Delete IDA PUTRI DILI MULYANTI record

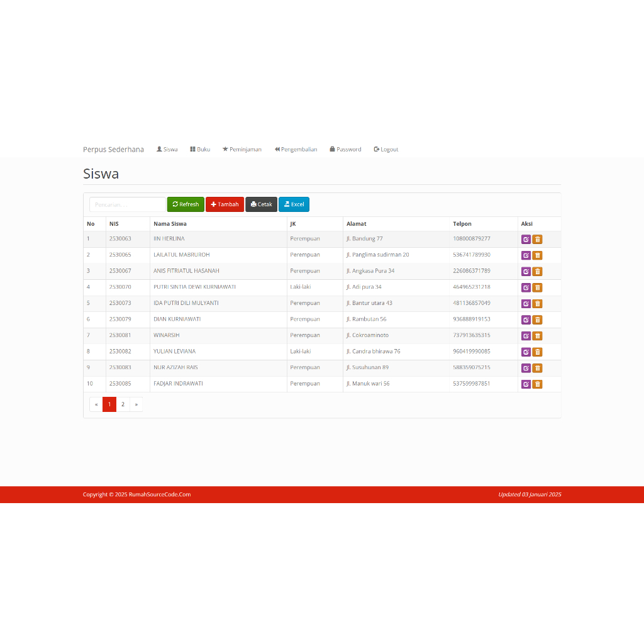[x=537, y=304]
